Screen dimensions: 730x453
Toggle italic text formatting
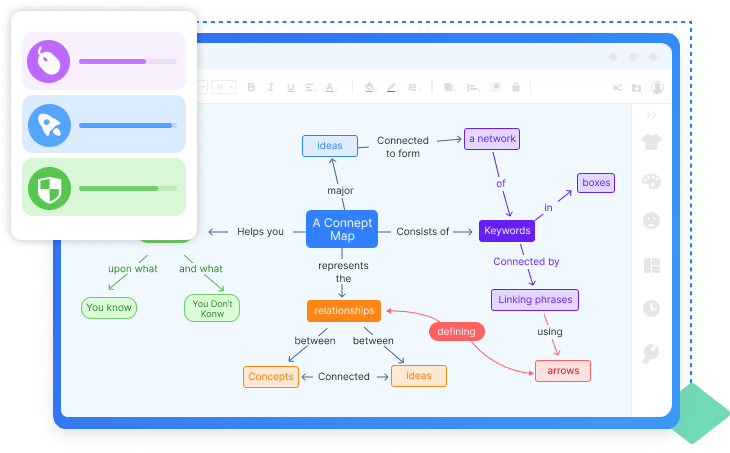[x=271, y=88]
